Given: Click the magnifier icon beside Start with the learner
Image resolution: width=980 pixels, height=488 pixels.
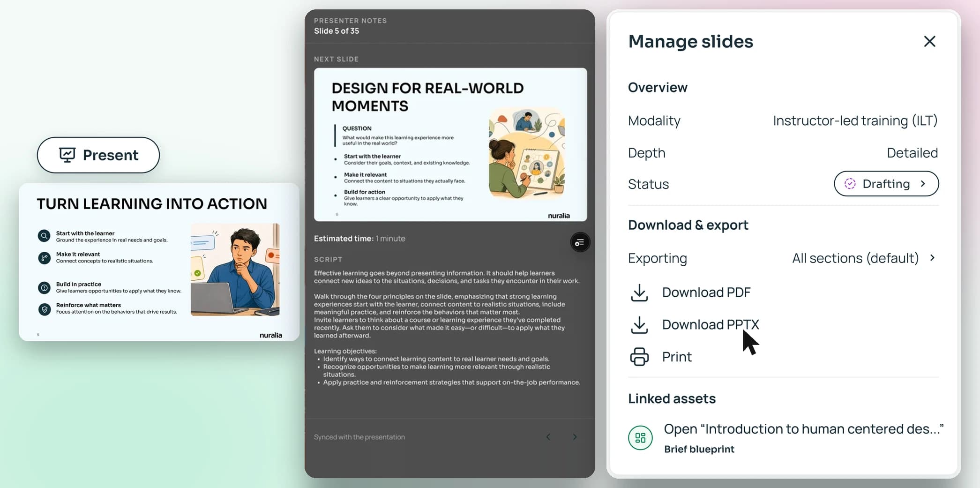Looking at the screenshot, I should click(44, 236).
